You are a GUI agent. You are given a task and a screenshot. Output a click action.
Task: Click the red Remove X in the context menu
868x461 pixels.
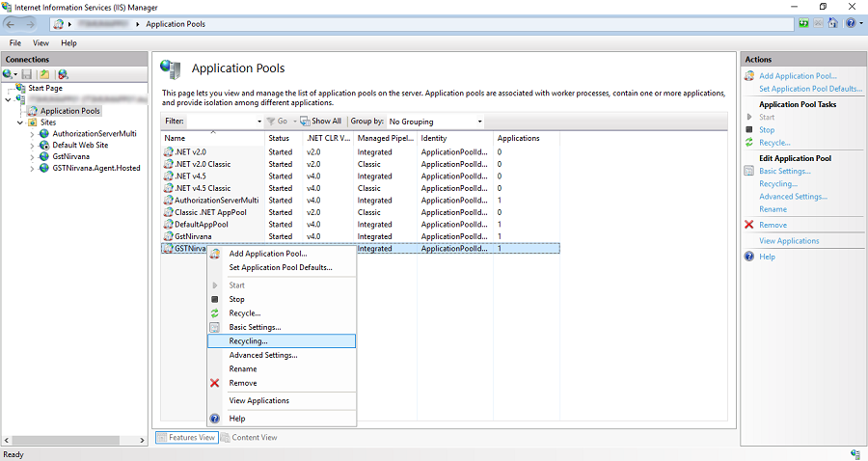pyautogui.click(x=215, y=383)
